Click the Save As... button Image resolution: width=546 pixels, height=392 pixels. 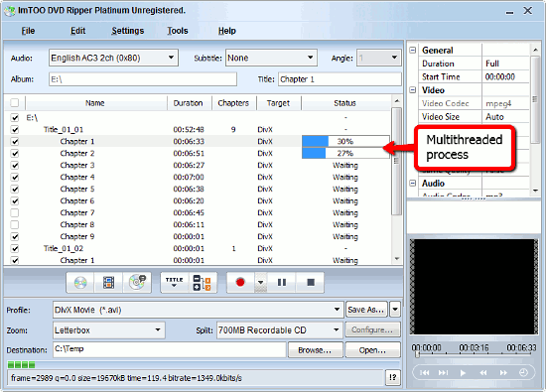[x=366, y=310]
